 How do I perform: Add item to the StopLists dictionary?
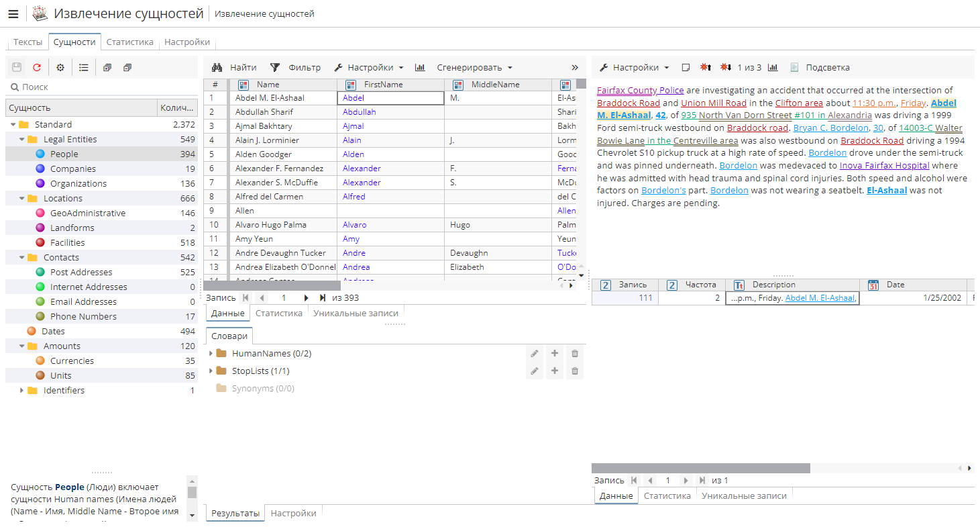pyautogui.click(x=555, y=371)
